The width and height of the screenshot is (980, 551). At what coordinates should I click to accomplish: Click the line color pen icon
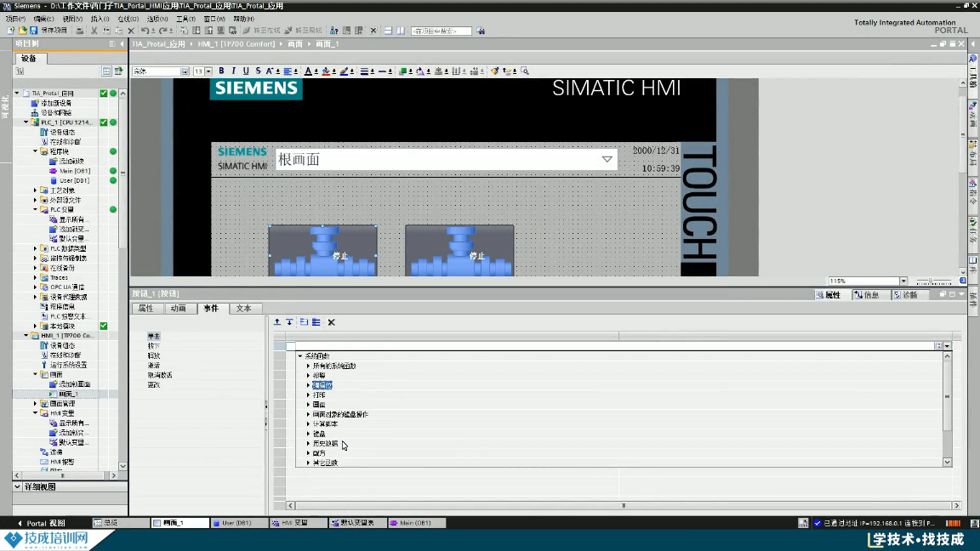click(344, 71)
